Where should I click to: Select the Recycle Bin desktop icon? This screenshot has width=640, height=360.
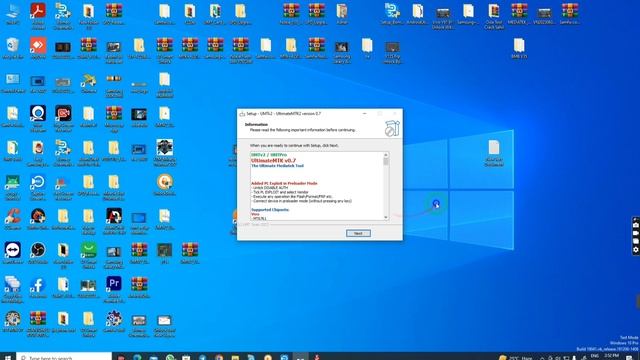(x=12, y=48)
